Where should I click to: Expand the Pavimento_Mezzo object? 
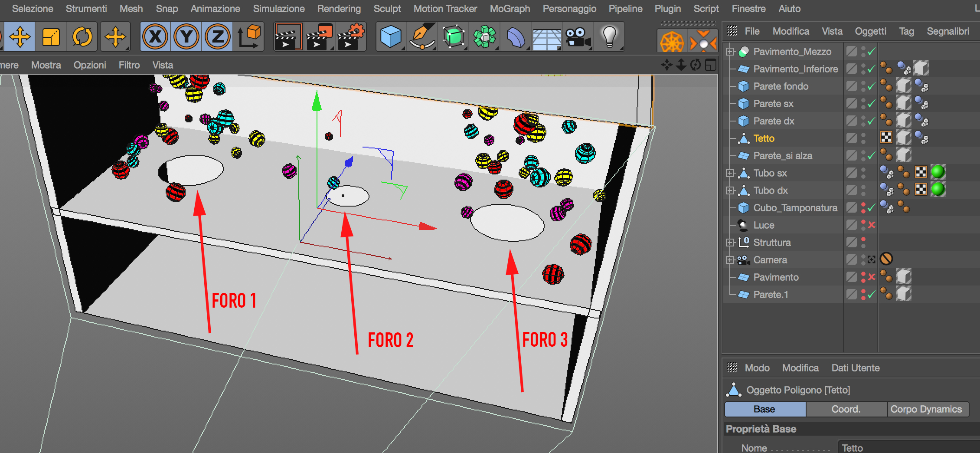pos(730,52)
